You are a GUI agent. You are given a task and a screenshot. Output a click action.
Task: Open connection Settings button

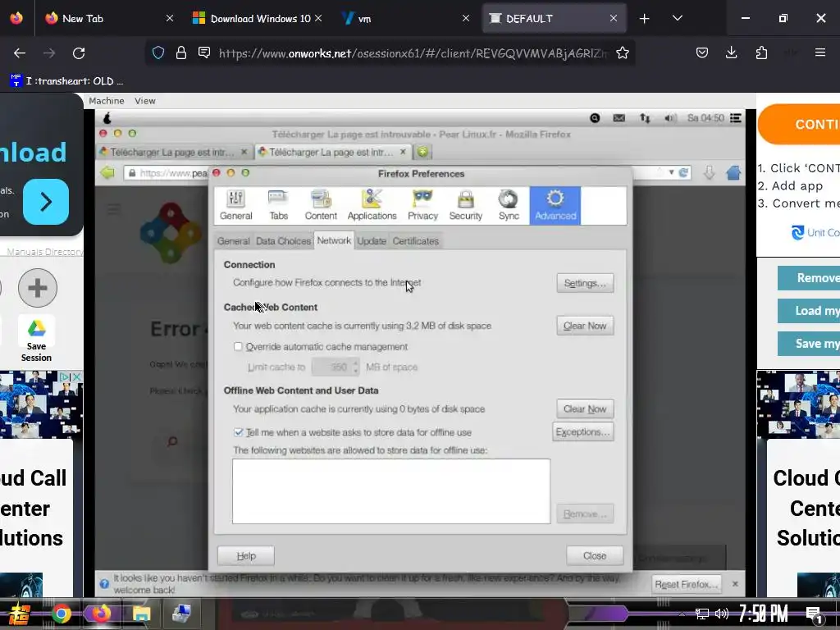click(x=585, y=283)
